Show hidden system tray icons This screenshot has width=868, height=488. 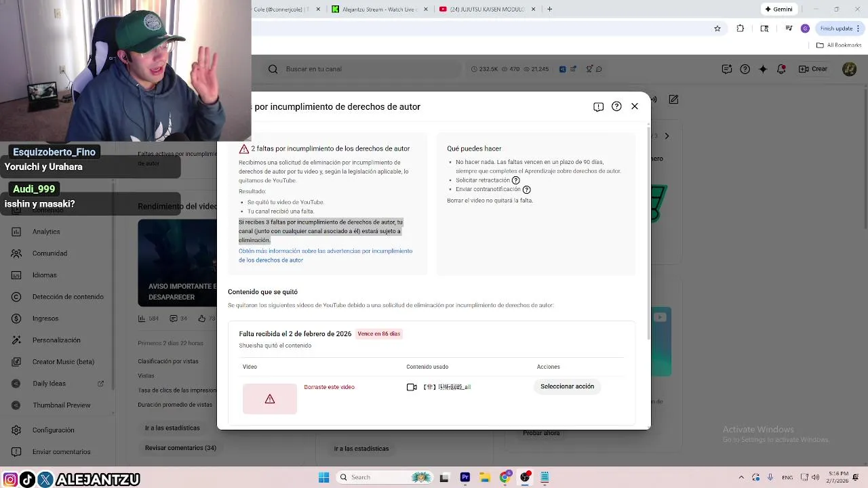(741, 477)
